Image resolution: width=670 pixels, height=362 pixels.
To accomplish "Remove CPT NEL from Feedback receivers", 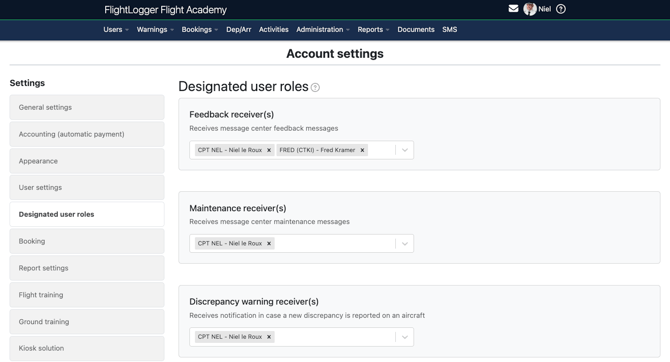I will pyautogui.click(x=269, y=150).
